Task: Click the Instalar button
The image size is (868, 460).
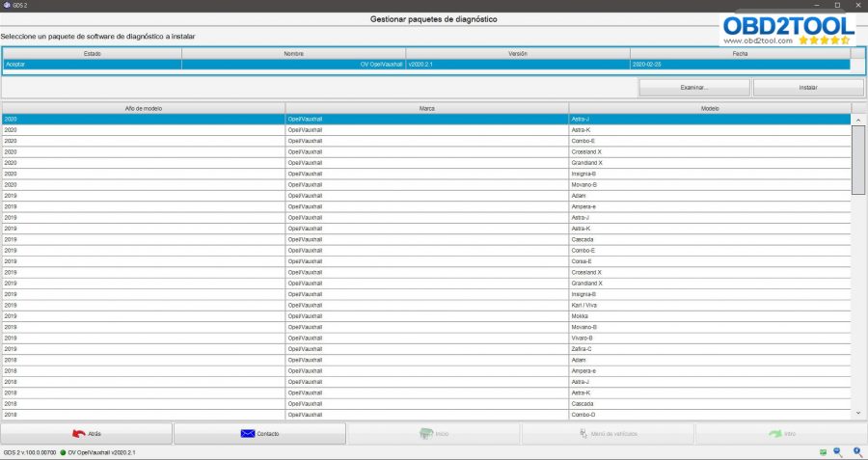Action: (808, 88)
